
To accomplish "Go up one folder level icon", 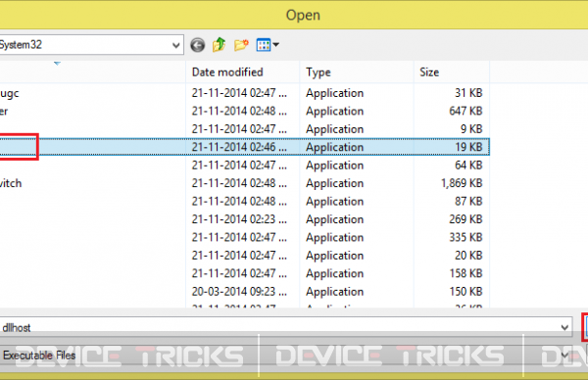I will click(x=219, y=45).
